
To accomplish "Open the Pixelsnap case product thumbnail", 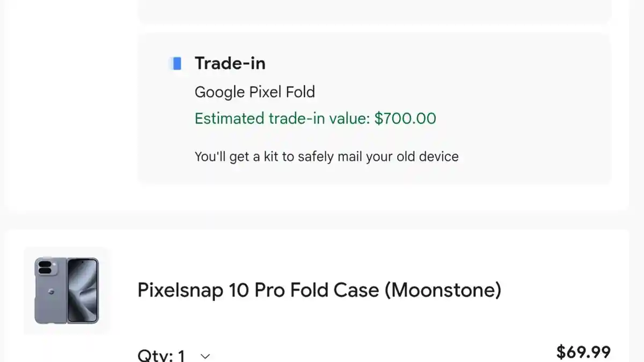I will tap(67, 291).
